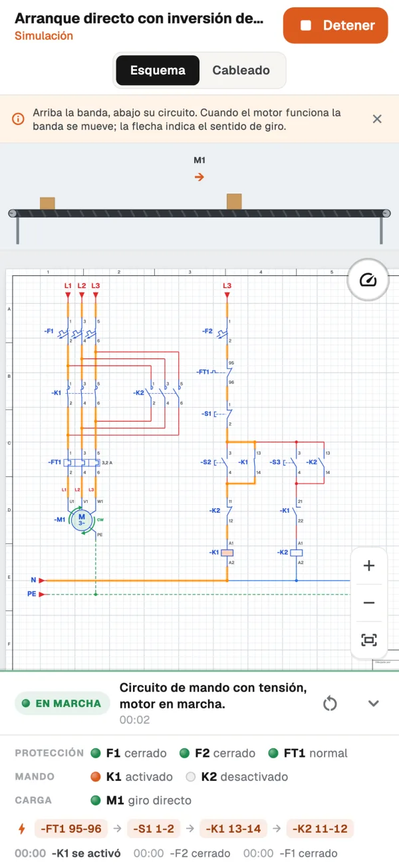This screenshot has width=399, height=868.
Task: Click the -K1 13-14 auxiliary contact
Action: [x=251, y=462]
